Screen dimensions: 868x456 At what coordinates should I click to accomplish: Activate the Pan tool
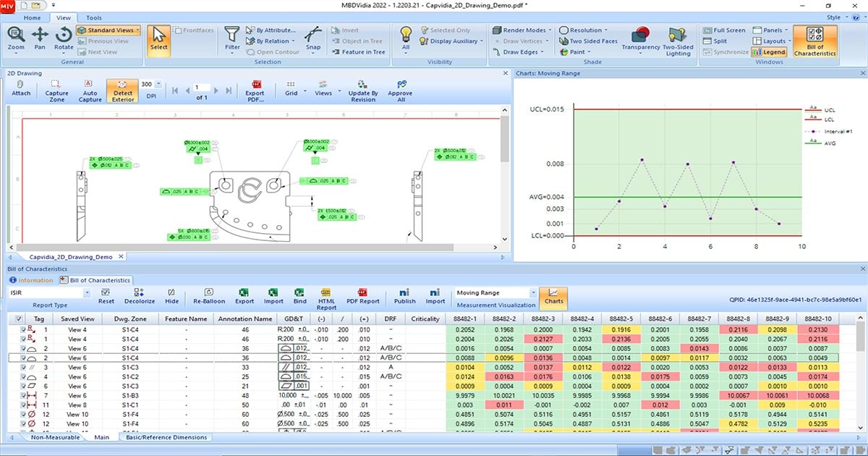(x=40, y=40)
